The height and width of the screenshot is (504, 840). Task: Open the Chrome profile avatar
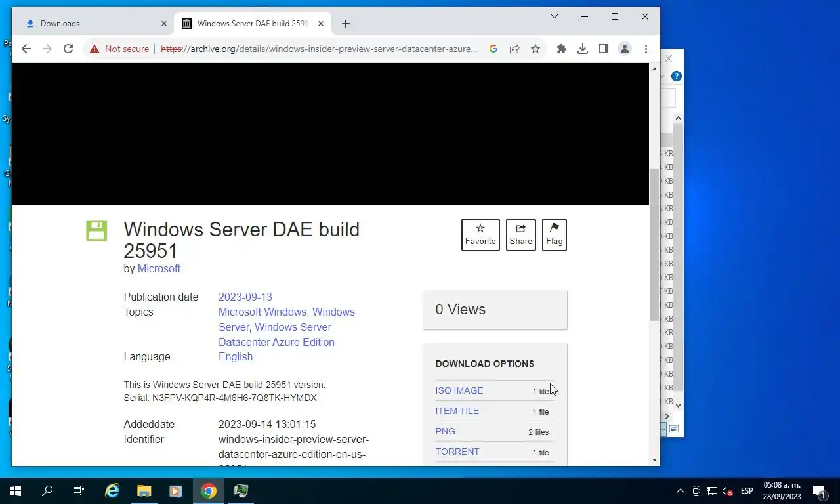[625, 49]
